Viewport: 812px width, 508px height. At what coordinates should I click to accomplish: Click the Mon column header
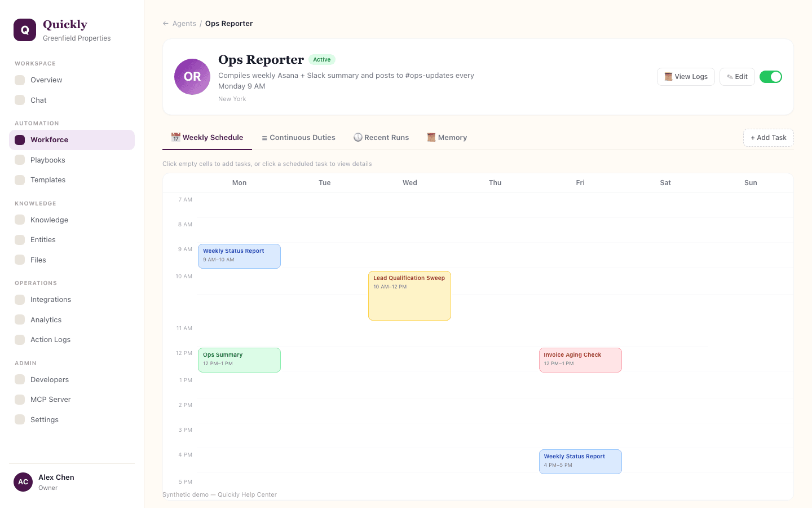pos(239,183)
